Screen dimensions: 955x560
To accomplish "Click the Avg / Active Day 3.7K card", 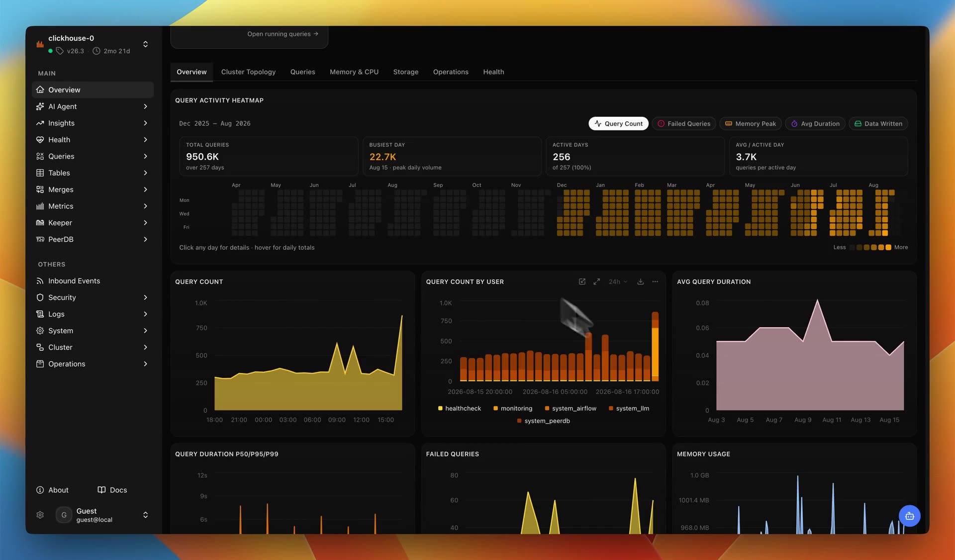I will 818,156.
